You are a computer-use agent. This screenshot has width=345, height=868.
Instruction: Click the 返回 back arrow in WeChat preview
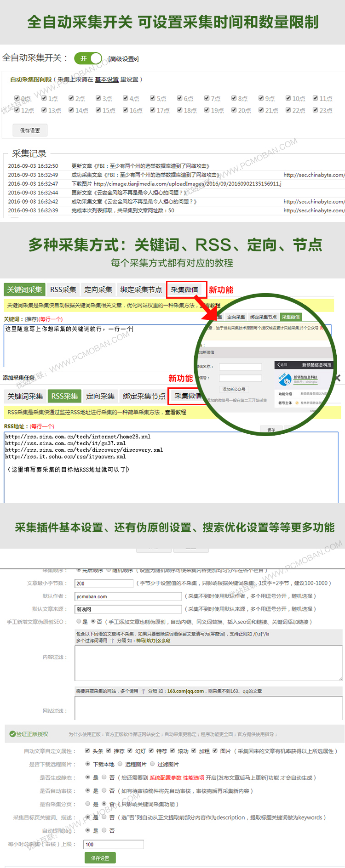click(x=282, y=365)
